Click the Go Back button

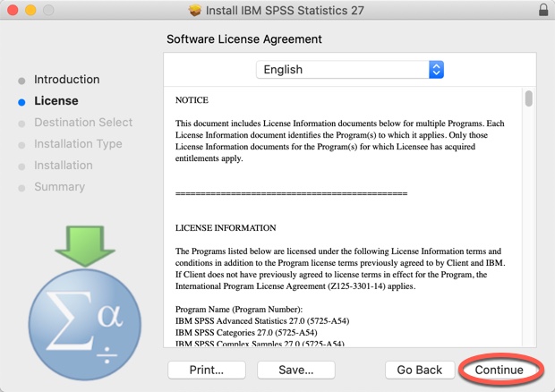(x=420, y=370)
